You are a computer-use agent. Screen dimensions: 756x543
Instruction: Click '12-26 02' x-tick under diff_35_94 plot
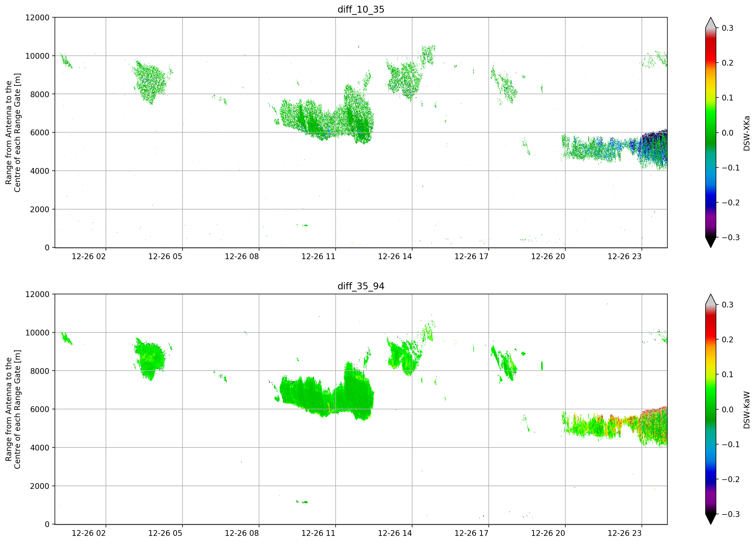tap(89, 533)
